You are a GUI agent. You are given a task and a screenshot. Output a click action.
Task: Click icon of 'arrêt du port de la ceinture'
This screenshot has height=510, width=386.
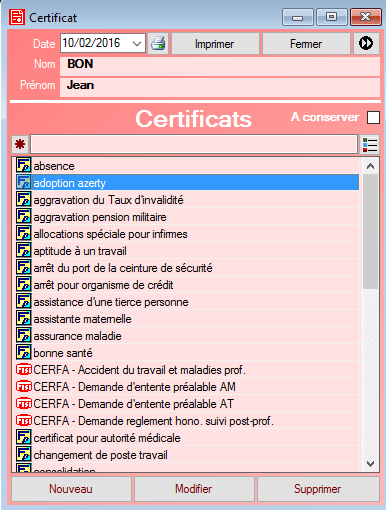(x=23, y=267)
